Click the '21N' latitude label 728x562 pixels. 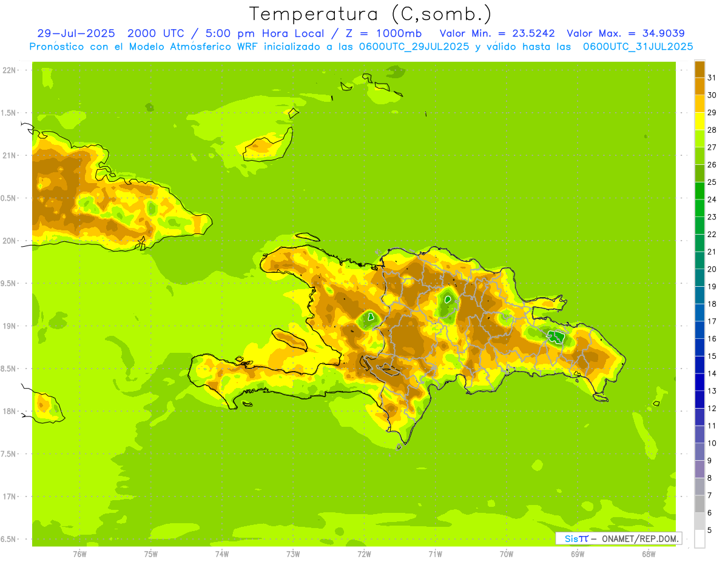tap(9, 155)
